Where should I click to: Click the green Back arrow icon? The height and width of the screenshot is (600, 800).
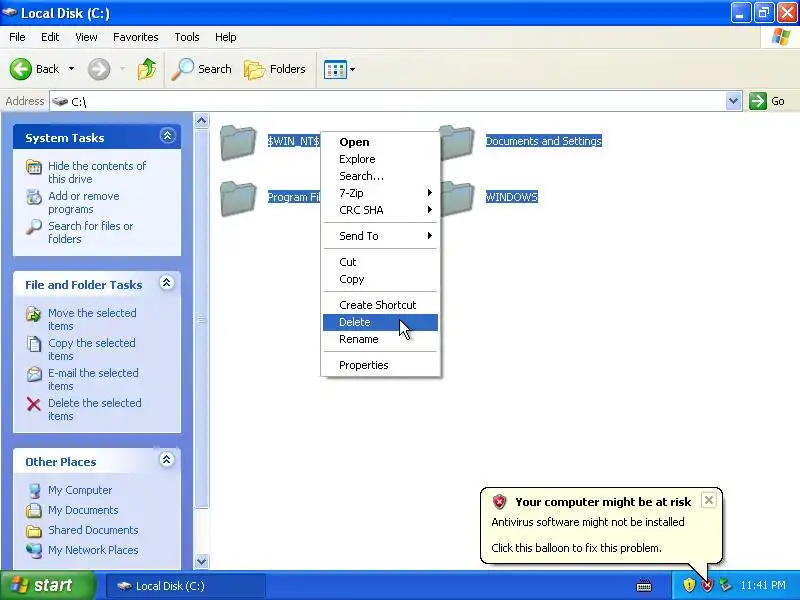pos(21,69)
